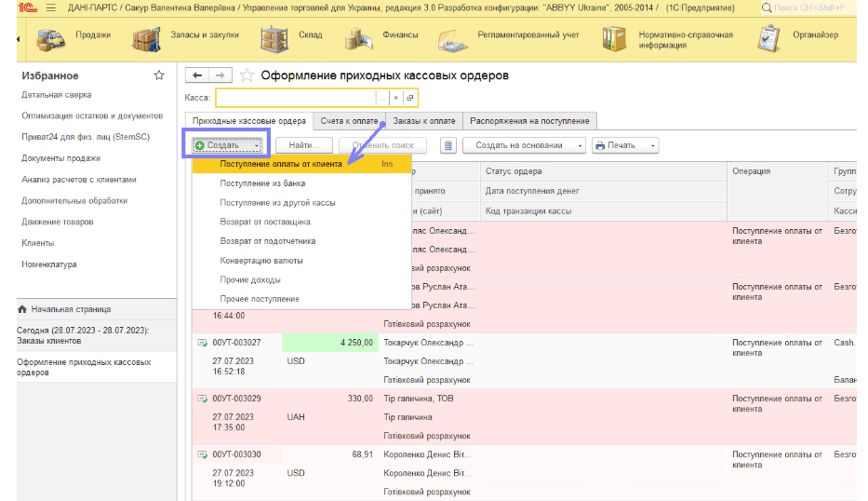Add page to favorites with star icon
Screen dimensions: 868x501
pyautogui.click(x=247, y=75)
